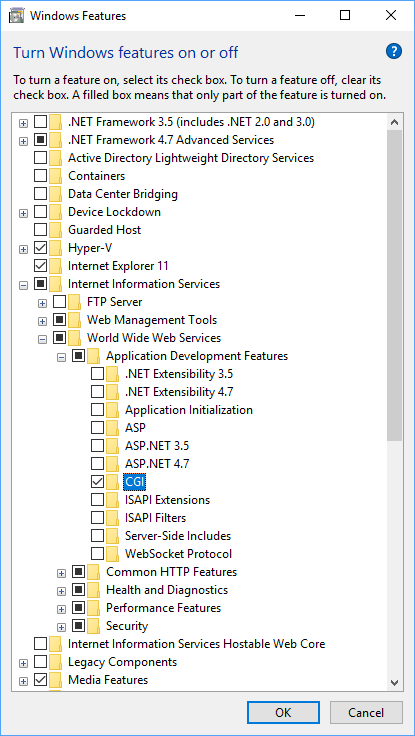Click the FTP Server folder icon

click(x=74, y=302)
